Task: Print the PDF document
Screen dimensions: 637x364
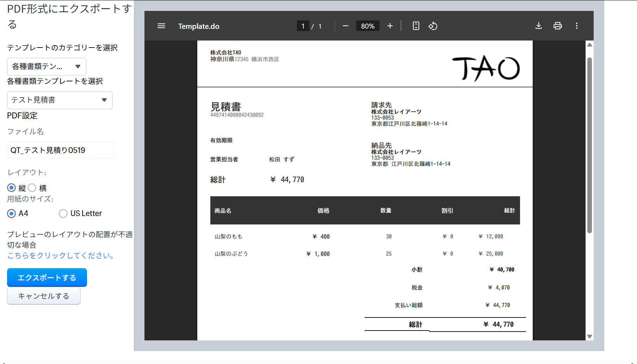Action: (x=557, y=26)
